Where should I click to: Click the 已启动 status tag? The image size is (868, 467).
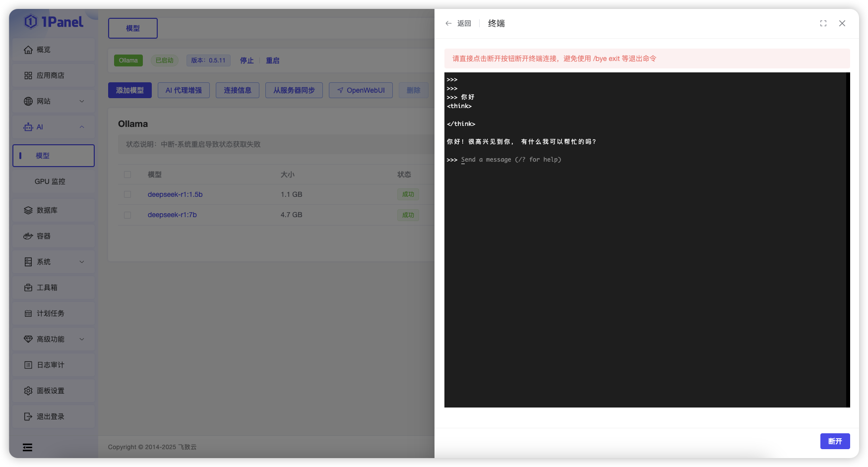[164, 60]
